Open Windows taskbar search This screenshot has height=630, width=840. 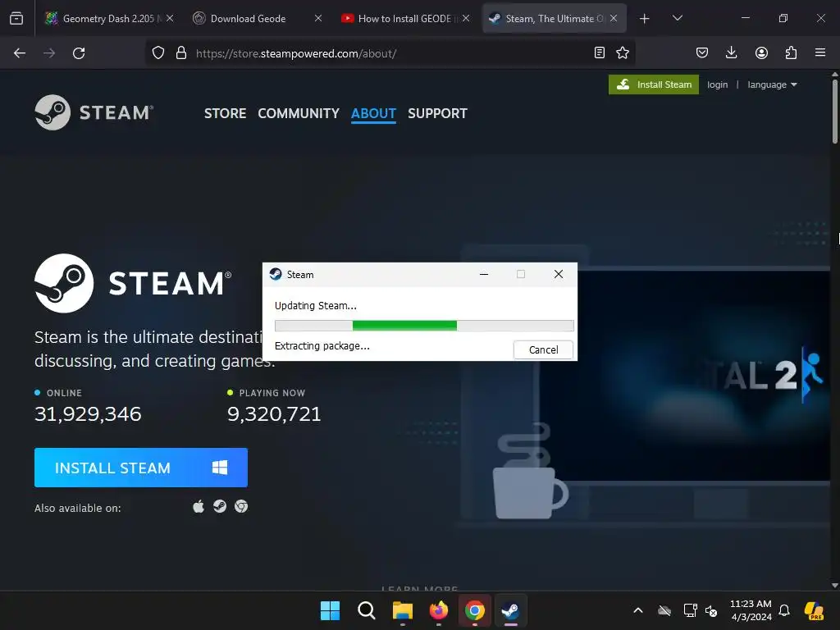pyautogui.click(x=367, y=610)
